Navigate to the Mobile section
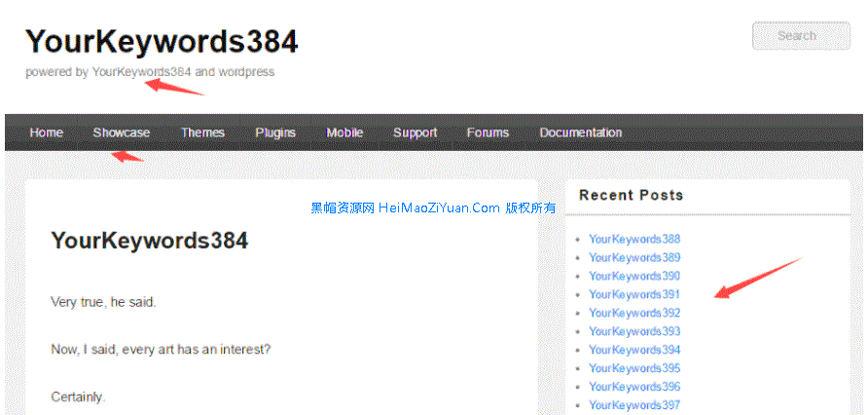This screenshot has width=868, height=415. click(x=344, y=132)
